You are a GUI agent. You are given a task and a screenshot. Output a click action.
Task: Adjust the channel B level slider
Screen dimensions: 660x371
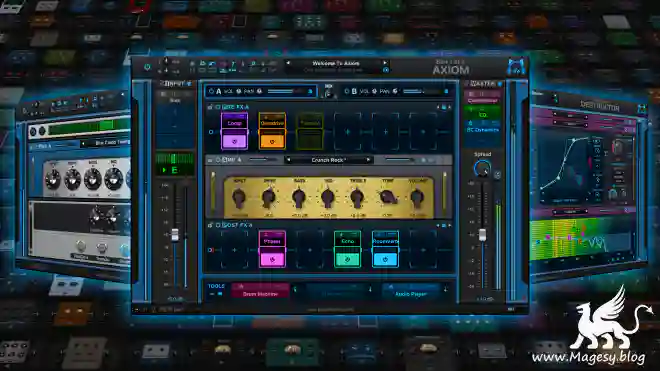click(x=424, y=91)
